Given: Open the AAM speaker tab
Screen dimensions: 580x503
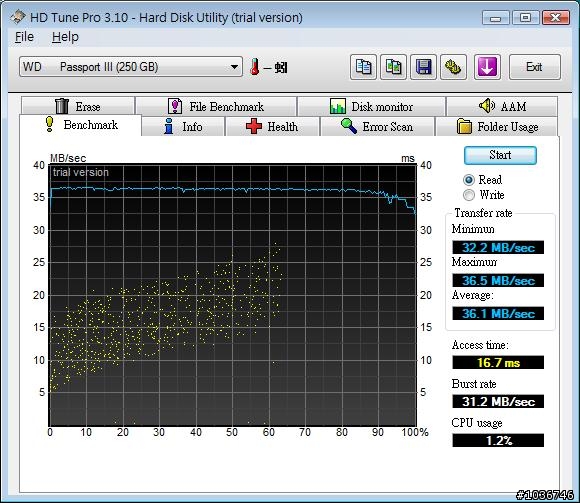Looking at the screenshot, I should tap(502, 107).
